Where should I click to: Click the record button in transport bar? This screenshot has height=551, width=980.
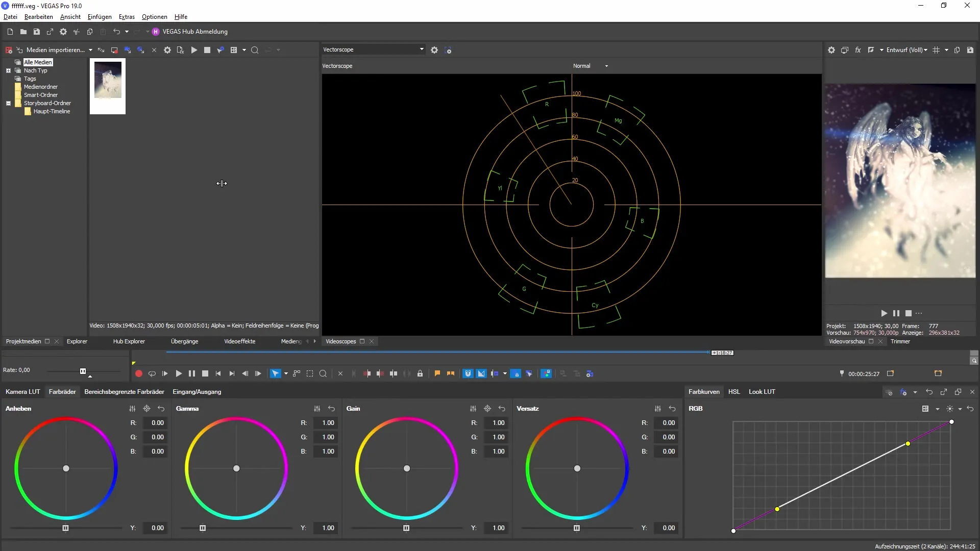(x=138, y=373)
